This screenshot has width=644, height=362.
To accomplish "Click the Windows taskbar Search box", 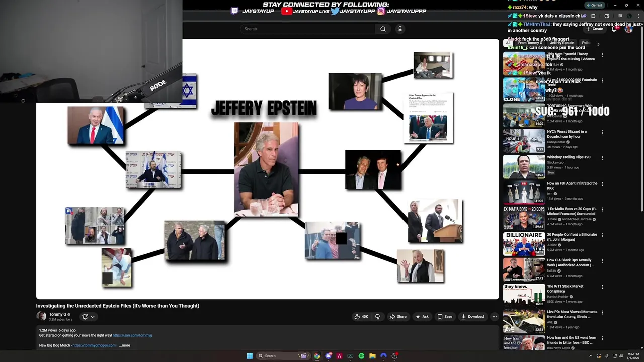I will point(283,356).
